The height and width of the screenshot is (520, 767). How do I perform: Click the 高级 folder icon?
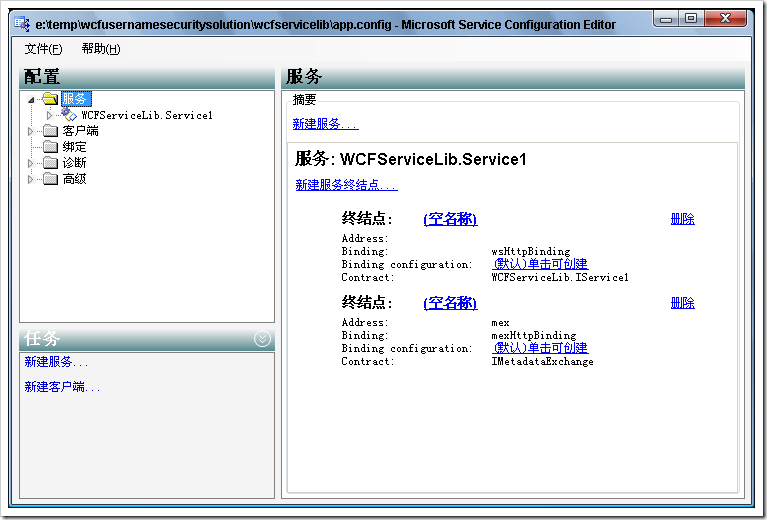pyautogui.click(x=50, y=179)
